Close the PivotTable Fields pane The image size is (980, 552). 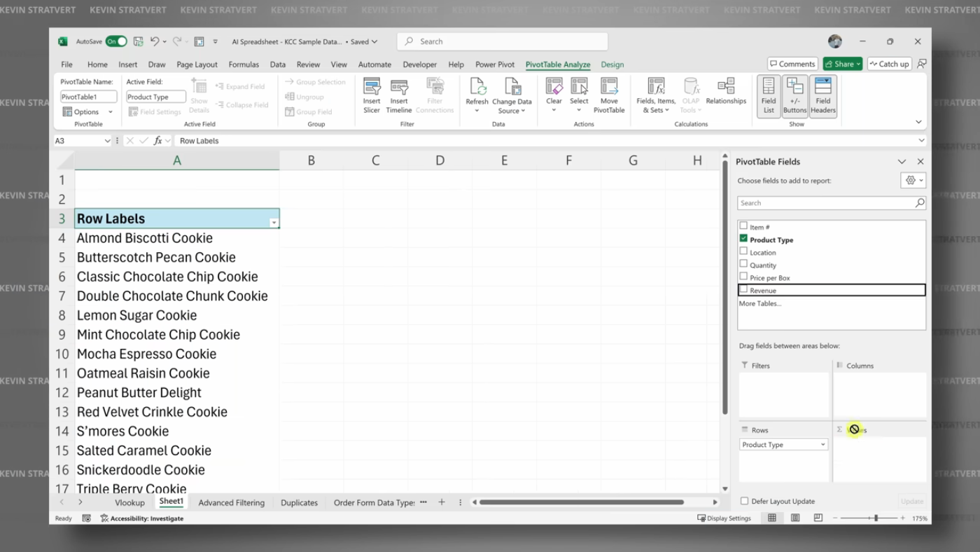(x=919, y=162)
